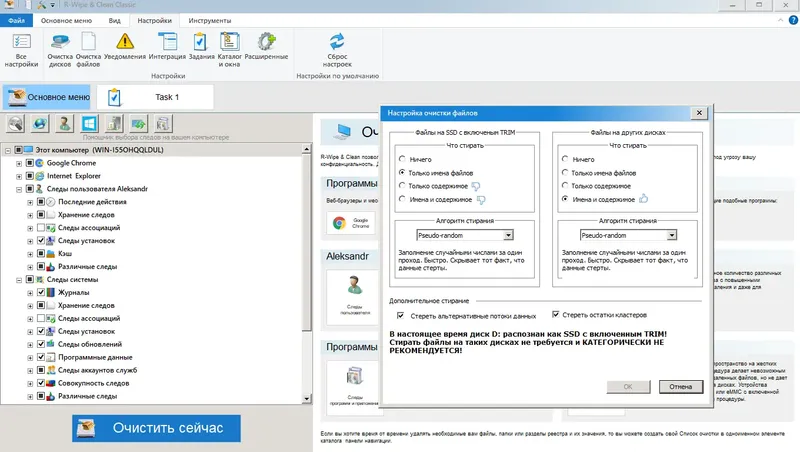
Task: Select Только содержимое radio for other disks
Action: click(565, 186)
